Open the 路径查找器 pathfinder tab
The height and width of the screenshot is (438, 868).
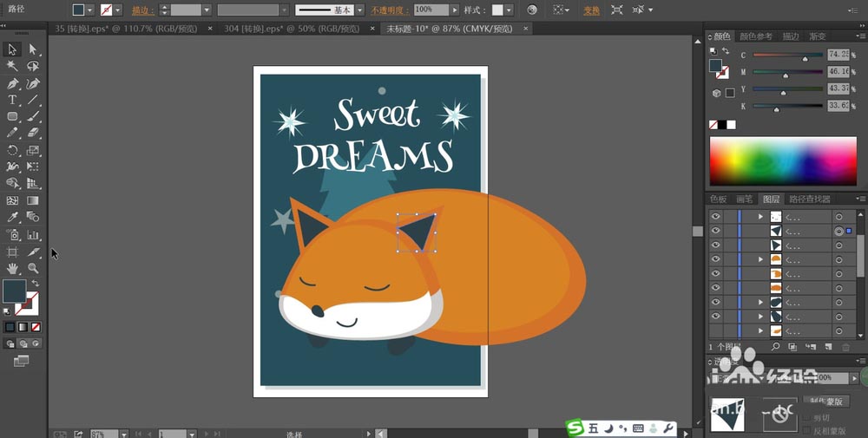809,199
